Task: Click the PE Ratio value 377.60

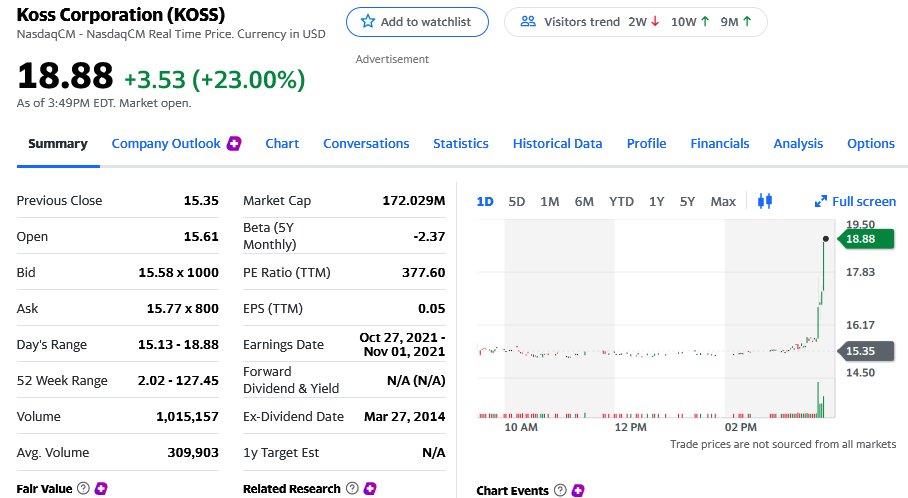Action: (423, 272)
